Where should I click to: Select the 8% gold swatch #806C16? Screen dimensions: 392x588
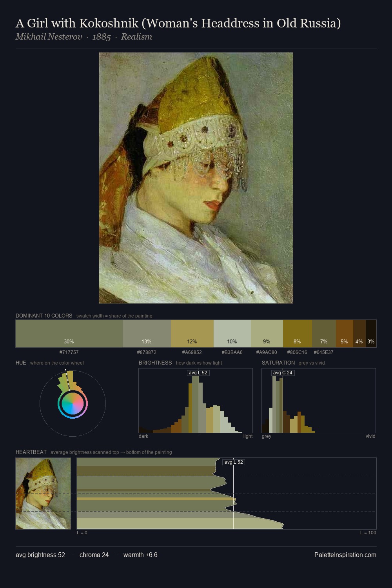298,334
